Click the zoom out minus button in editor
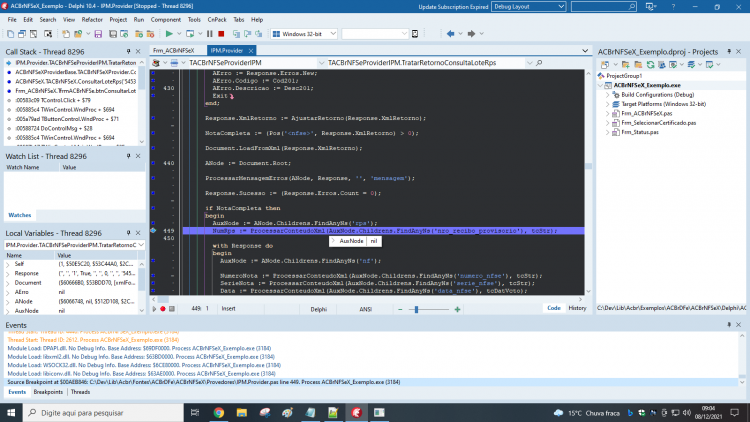 [400, 310]
